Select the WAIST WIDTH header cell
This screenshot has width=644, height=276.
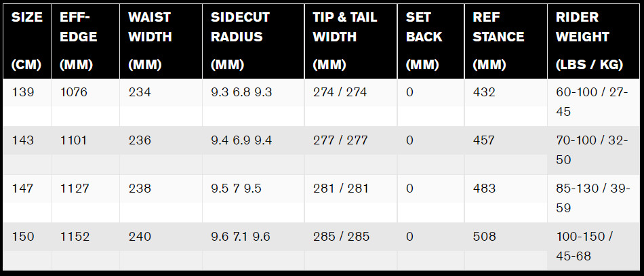[x=161, y=41]
